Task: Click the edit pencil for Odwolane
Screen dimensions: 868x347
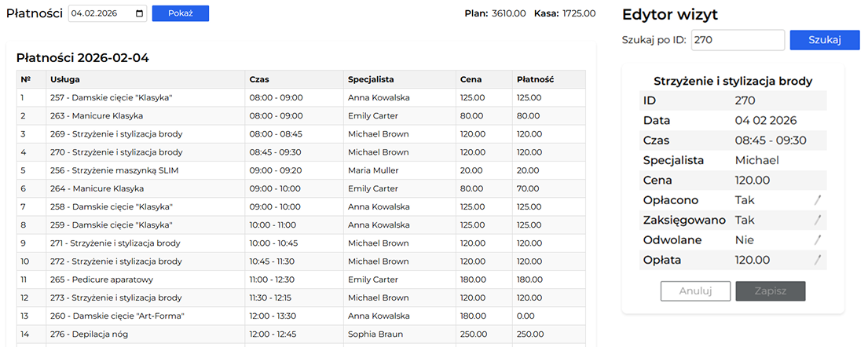Action: coord(818,240)
